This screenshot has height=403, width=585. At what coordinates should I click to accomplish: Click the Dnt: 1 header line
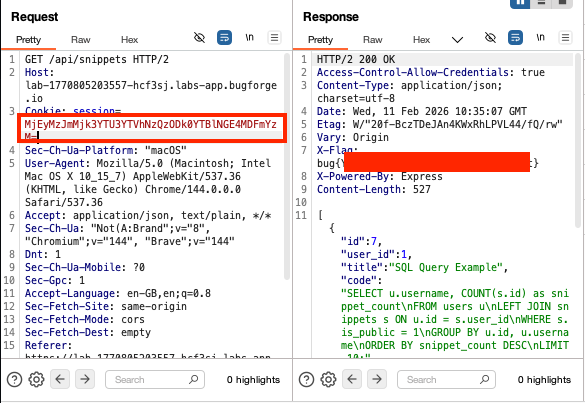43,254
